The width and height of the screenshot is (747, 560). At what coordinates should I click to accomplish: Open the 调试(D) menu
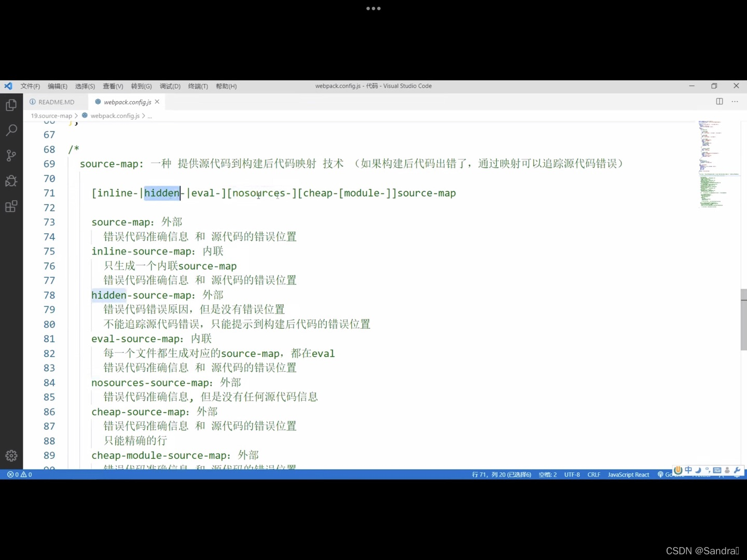coord(170,86)
